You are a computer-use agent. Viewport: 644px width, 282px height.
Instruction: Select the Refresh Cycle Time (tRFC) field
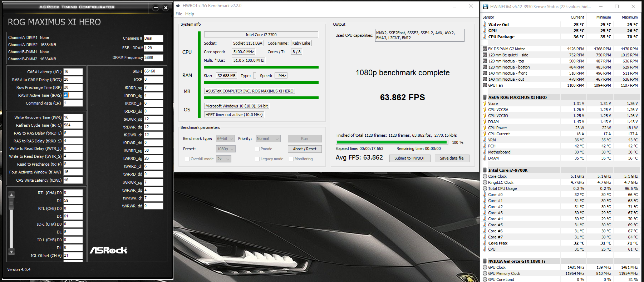coord(73,125)
